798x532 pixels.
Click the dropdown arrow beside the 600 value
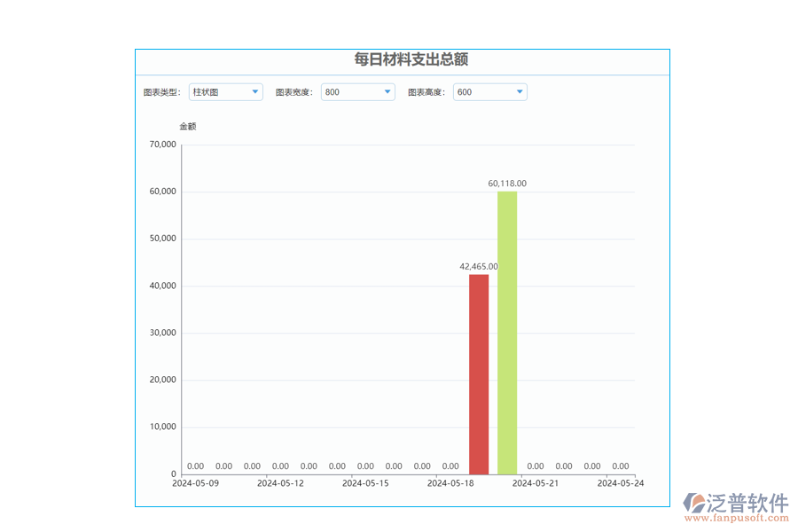(x=520, y=91)
